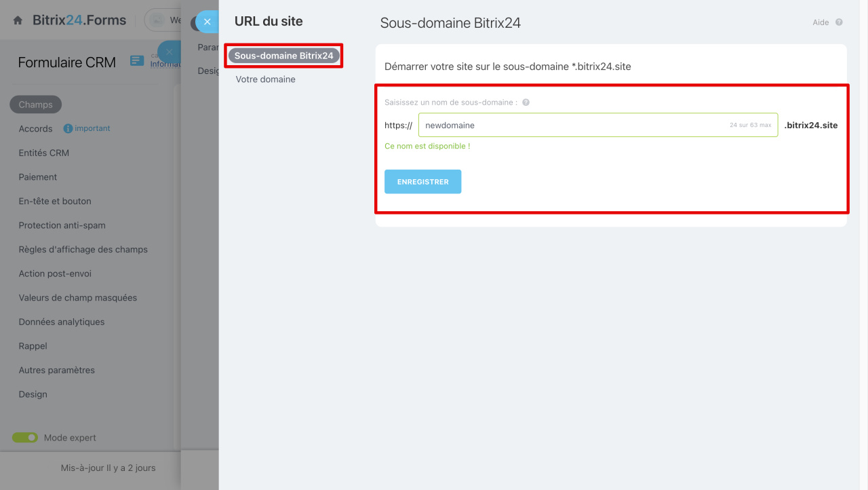
Task: Open the Design section in the sidebar
Action: 33,394
